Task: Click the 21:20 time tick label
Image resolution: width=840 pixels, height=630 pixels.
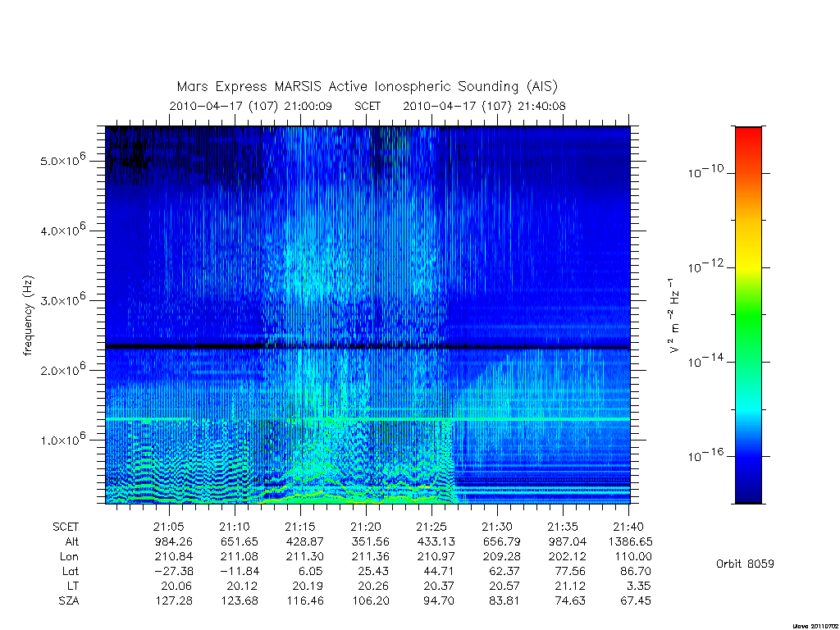Action: click(366, 527)
